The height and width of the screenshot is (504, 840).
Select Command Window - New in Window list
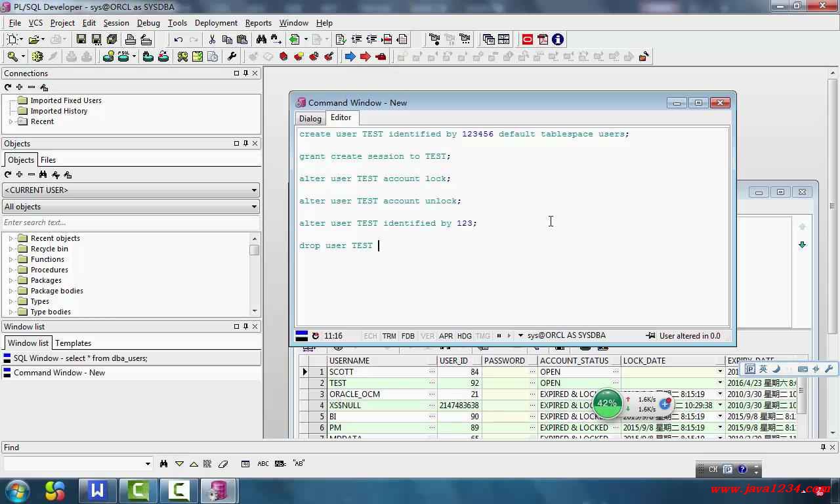pos(131,373)
